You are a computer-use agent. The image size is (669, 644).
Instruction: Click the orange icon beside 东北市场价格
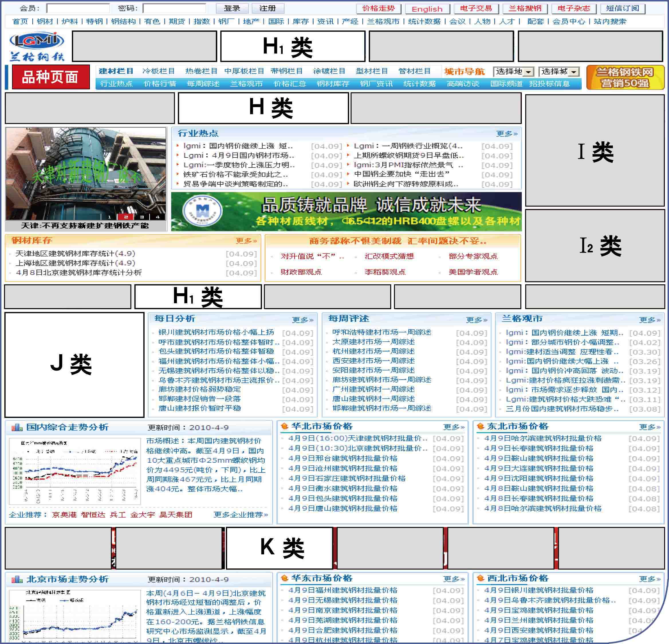481,426
